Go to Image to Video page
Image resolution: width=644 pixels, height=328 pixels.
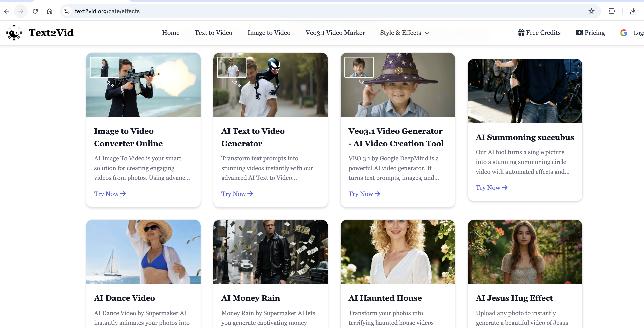(x=269, y=33)
